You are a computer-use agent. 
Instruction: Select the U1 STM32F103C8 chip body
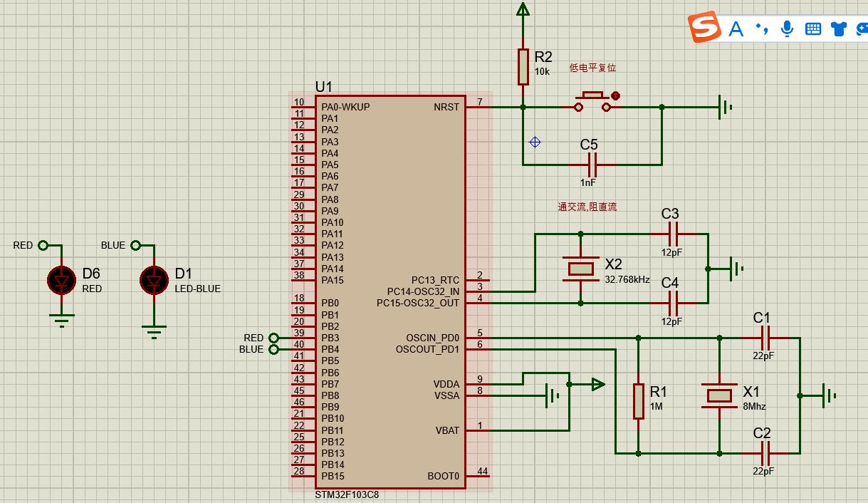(390, 292)
